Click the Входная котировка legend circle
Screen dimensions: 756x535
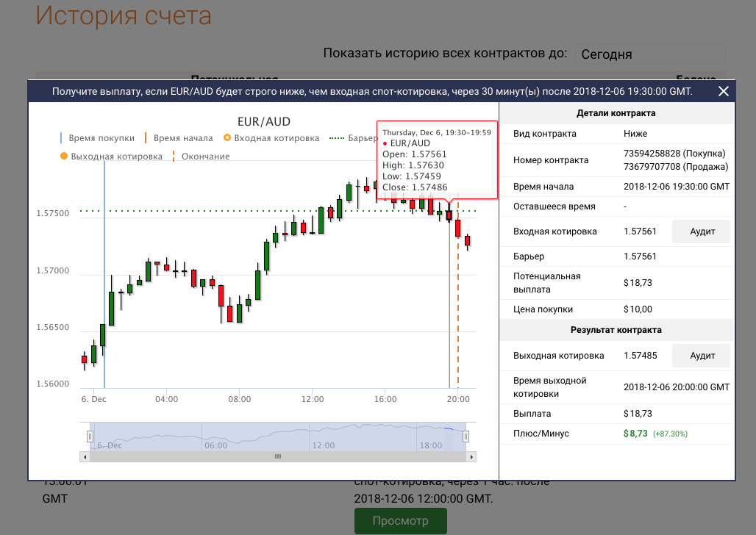coord(227,138)
